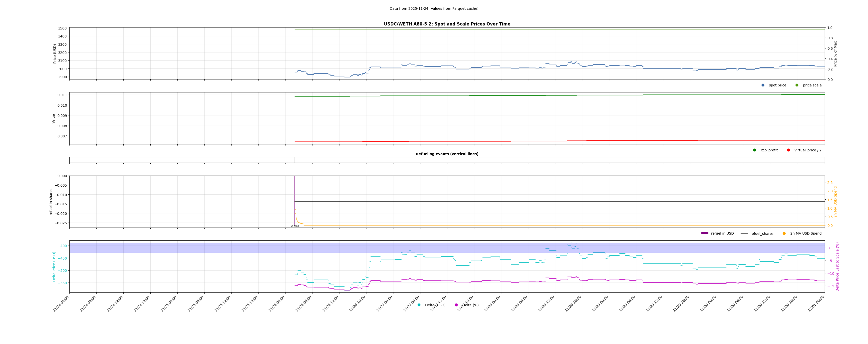
Task: Click the blue spot price legend marker
Action: coord(763,85)
